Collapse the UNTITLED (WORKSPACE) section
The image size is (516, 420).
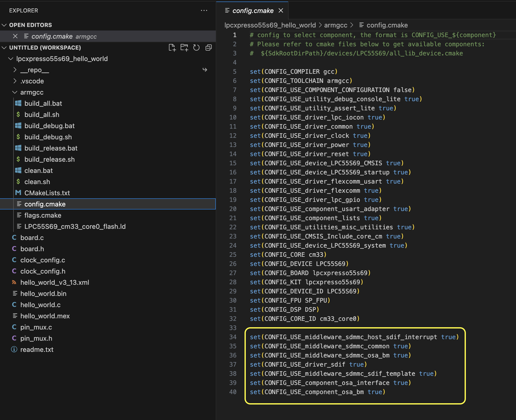(x=4, y=48)
